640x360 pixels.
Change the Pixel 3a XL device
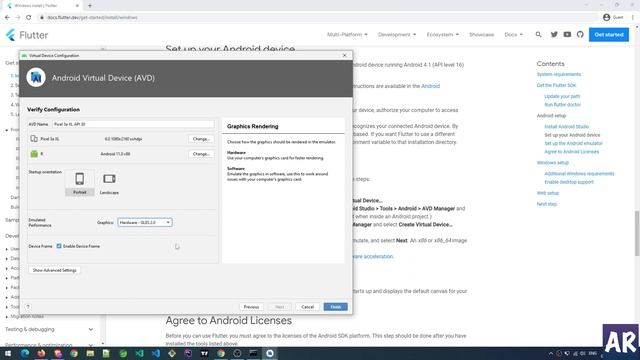[201, 139]
